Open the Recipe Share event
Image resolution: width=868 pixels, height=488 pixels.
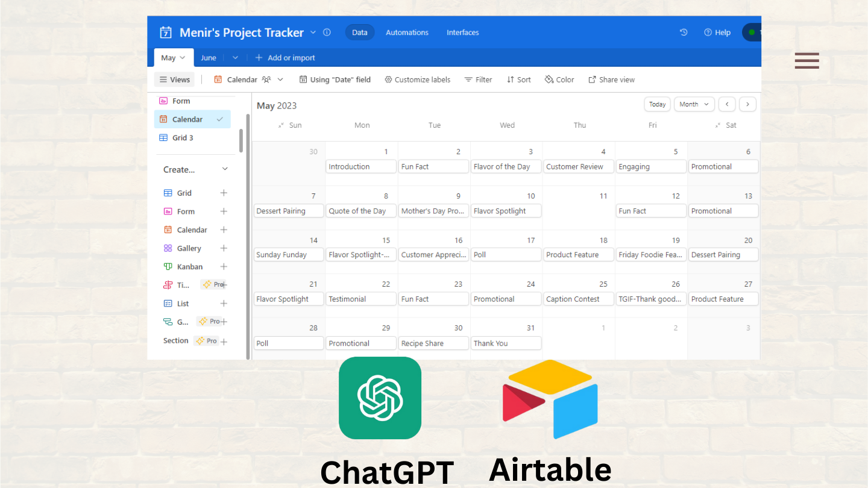433,343
